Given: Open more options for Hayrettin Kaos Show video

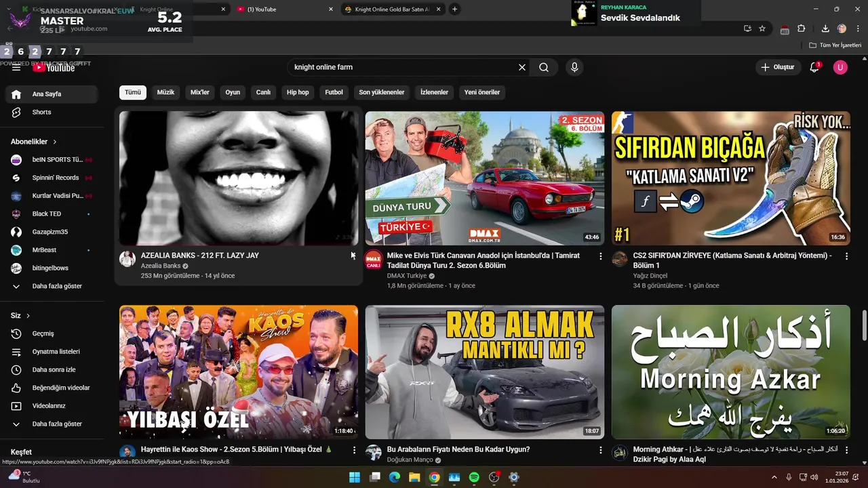Looking at the screenshot, I should coord(354,450).
